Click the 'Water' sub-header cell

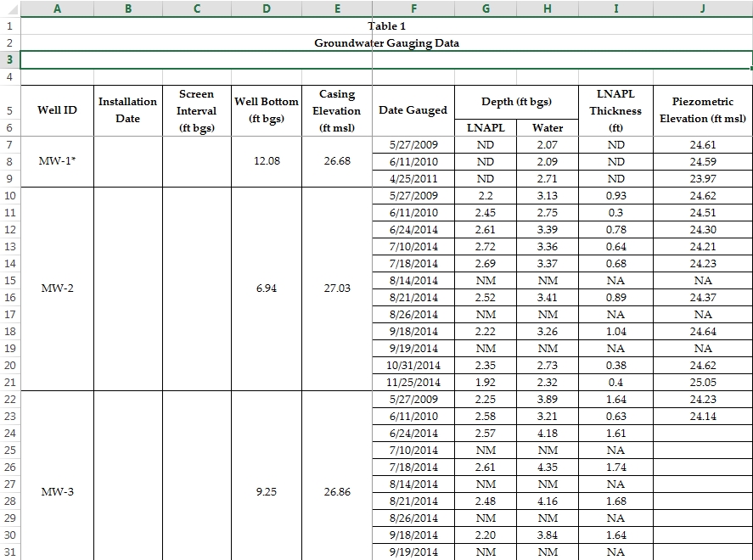click(548, 127)
